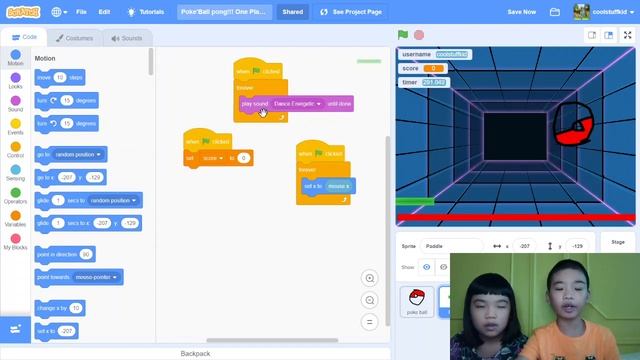Select the Control block category

point(16,150)
